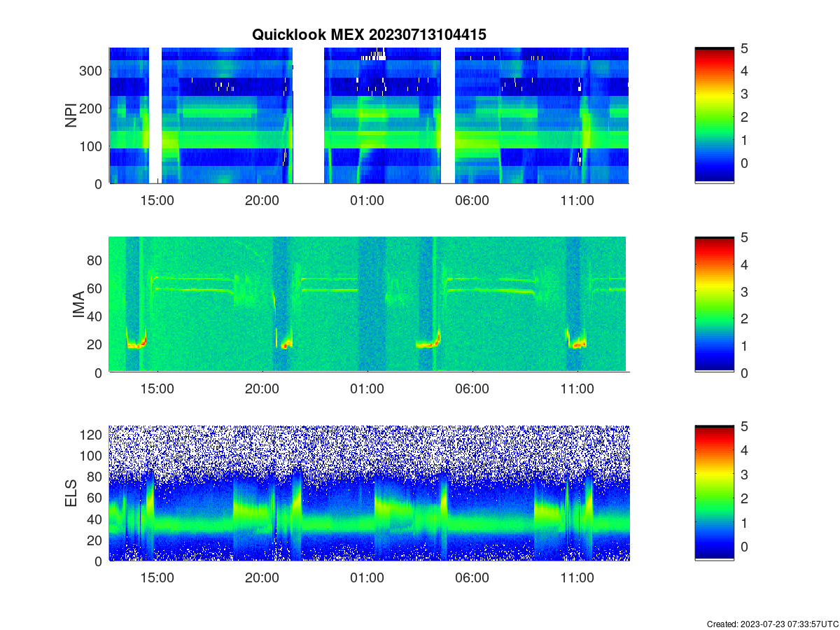Click the 5 label on NPI colorbar
The image size is (840, 630).
(745, 48)
